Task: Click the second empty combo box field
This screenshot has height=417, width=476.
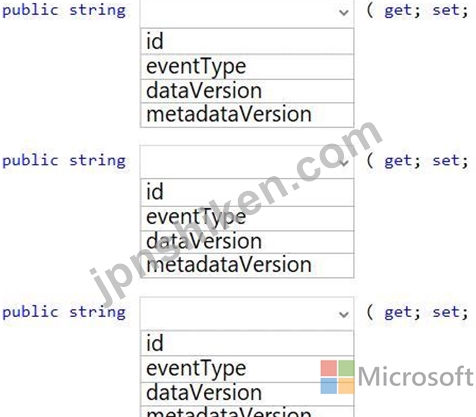Action: click(x=247, y=162)
